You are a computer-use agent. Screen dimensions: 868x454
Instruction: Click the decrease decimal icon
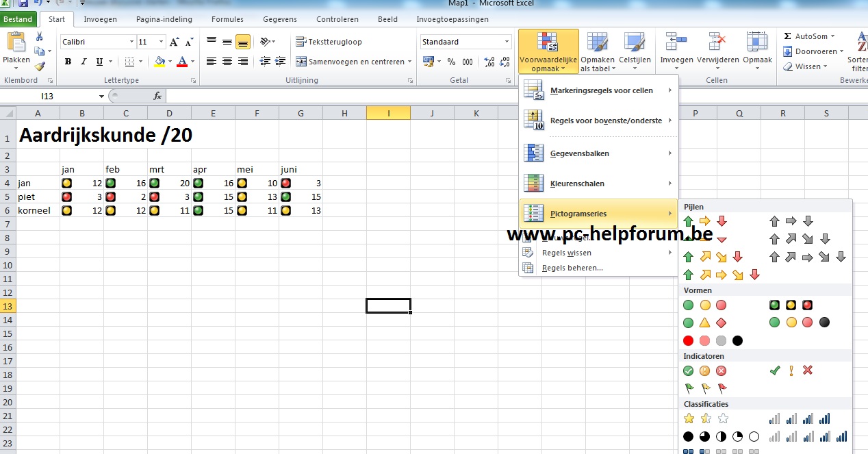pyautogui.click(x=505, y=62)
